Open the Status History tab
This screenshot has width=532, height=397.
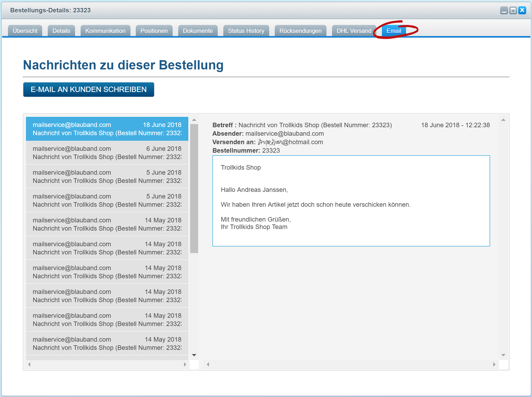tap(246, 31)
